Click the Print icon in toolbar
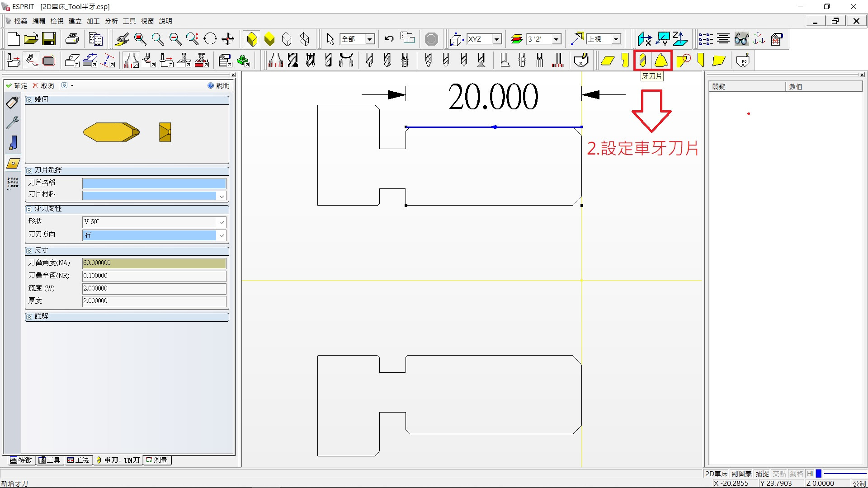Screen dimensions: 868x488 72,39
